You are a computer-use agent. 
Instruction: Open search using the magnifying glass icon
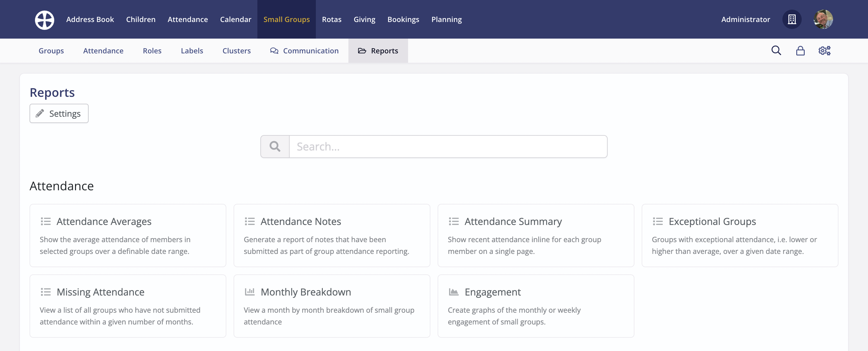(776, 51)
